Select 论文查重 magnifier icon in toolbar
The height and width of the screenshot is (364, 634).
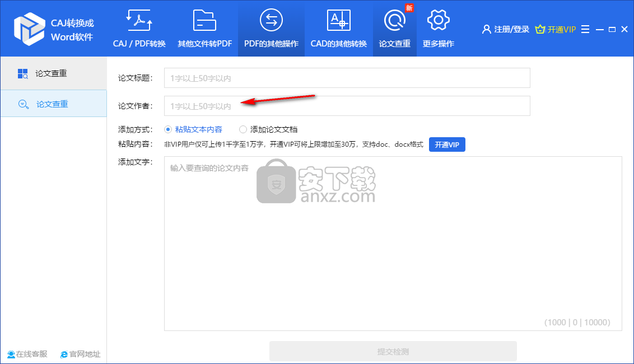coord(395,20)
